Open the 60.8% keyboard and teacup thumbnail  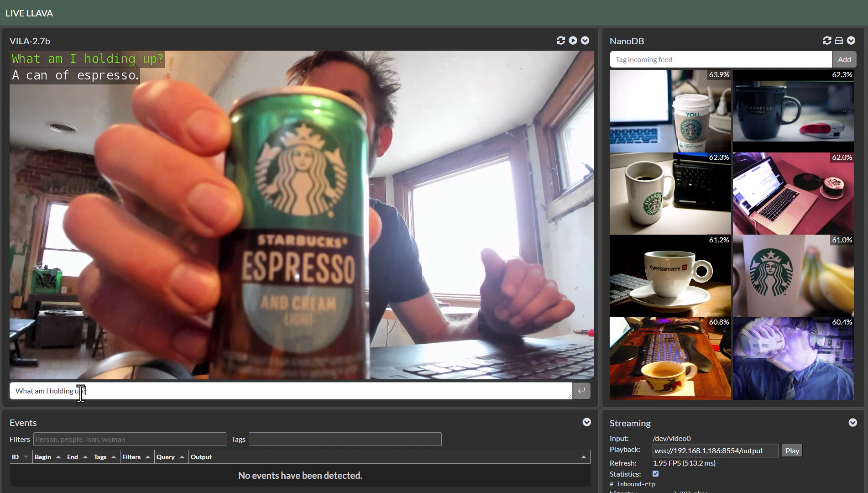[x=670, y=359]
